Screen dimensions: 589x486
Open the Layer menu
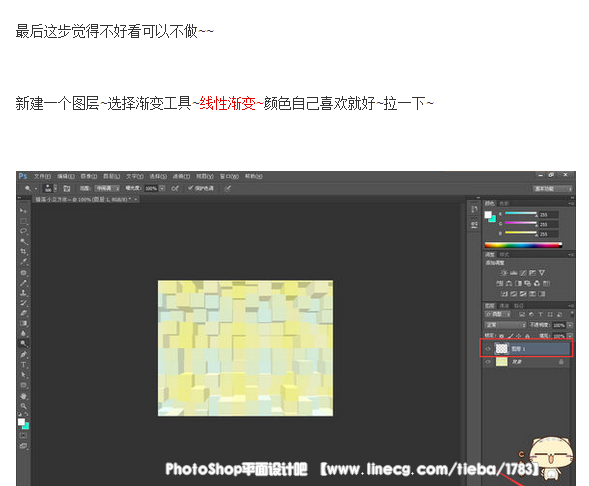click(x=112, y=176)
